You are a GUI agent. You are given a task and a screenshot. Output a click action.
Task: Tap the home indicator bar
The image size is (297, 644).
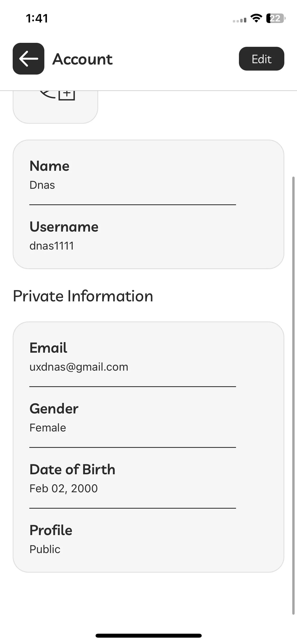coord(148,636)
